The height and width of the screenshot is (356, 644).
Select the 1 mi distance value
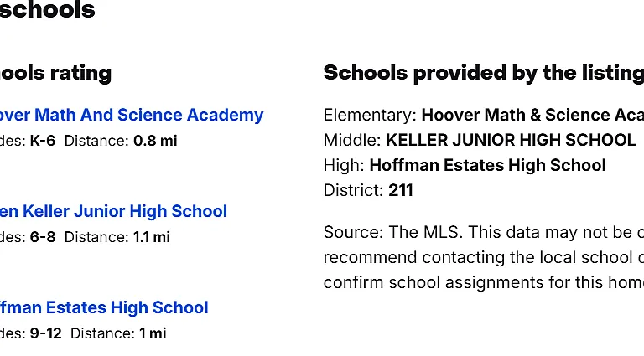(153, 333)
